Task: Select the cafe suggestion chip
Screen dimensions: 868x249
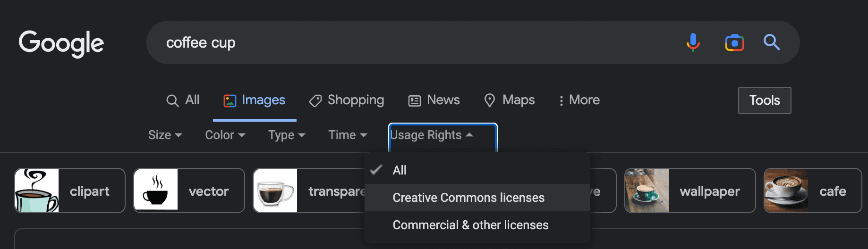Action: point(813,191)
